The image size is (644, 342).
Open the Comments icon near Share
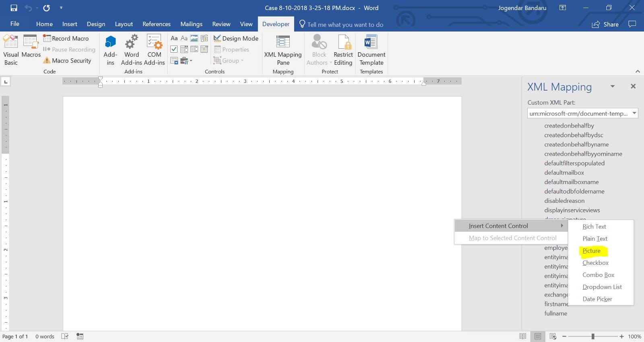632,24
